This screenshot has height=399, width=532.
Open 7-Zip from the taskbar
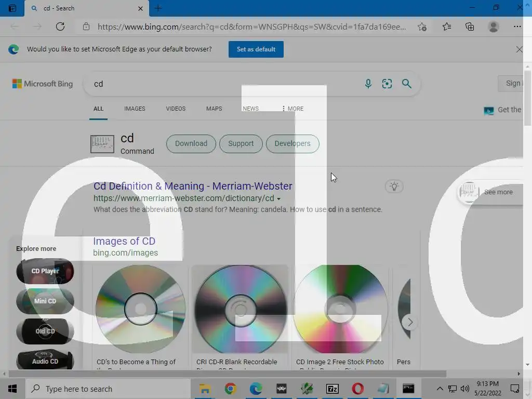[332, 389]
